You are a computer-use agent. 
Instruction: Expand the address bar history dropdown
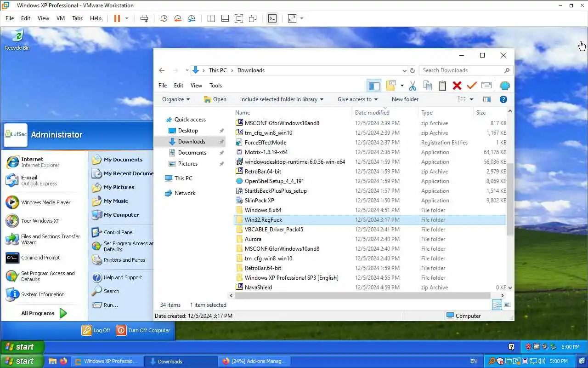404,70
